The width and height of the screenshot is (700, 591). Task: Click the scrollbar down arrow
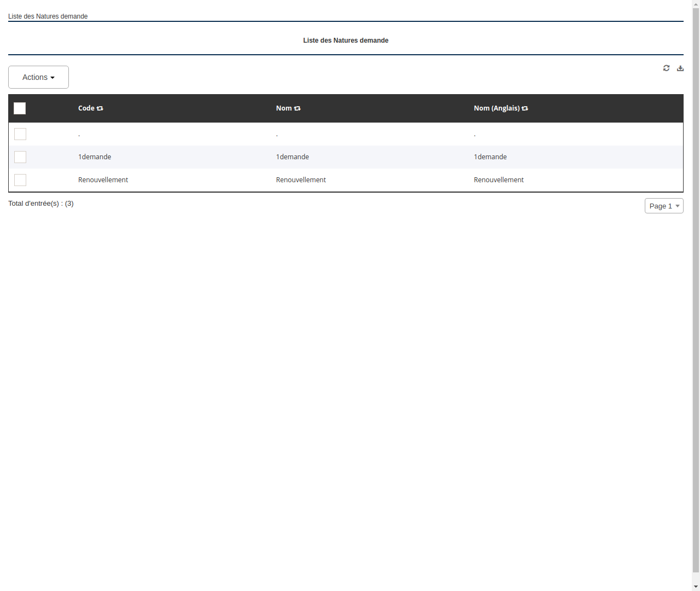(695, 586)
